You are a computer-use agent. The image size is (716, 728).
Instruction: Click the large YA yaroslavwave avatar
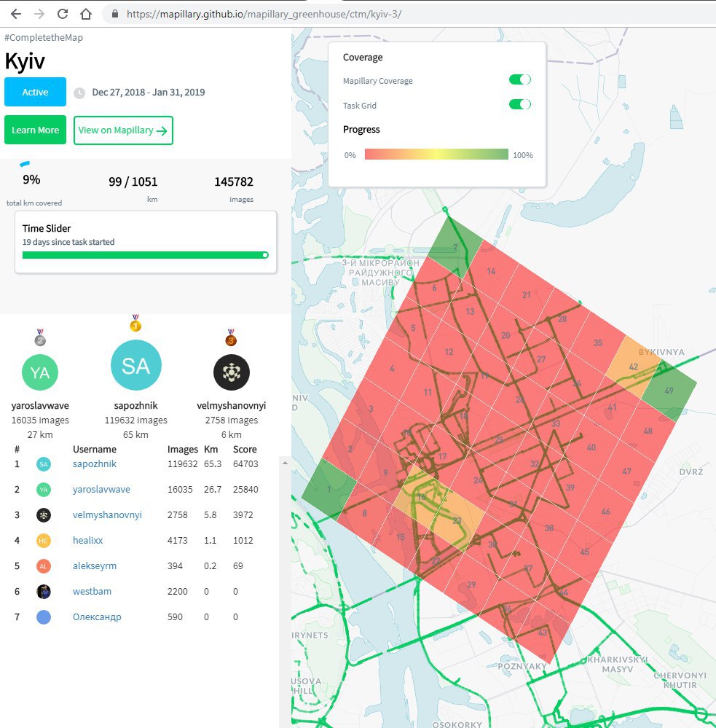click(x=40, y=372)
